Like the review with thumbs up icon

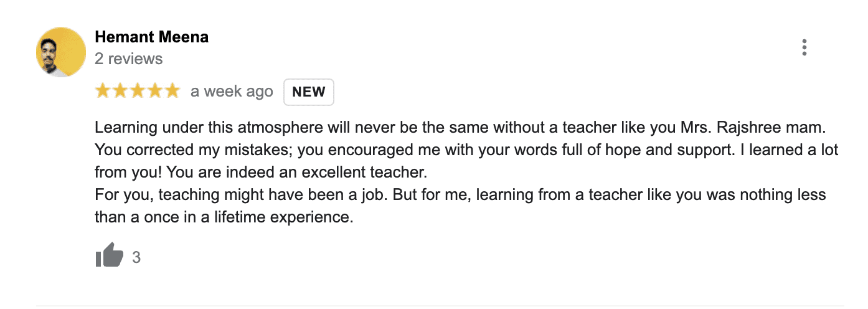click(x=109, y=255)
